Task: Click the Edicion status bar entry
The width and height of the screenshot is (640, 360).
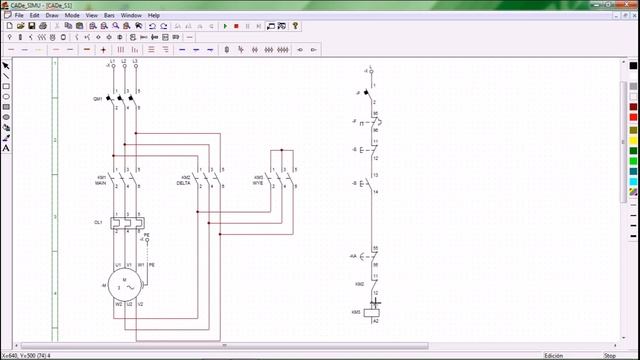Action: click(x=553, y=356)
